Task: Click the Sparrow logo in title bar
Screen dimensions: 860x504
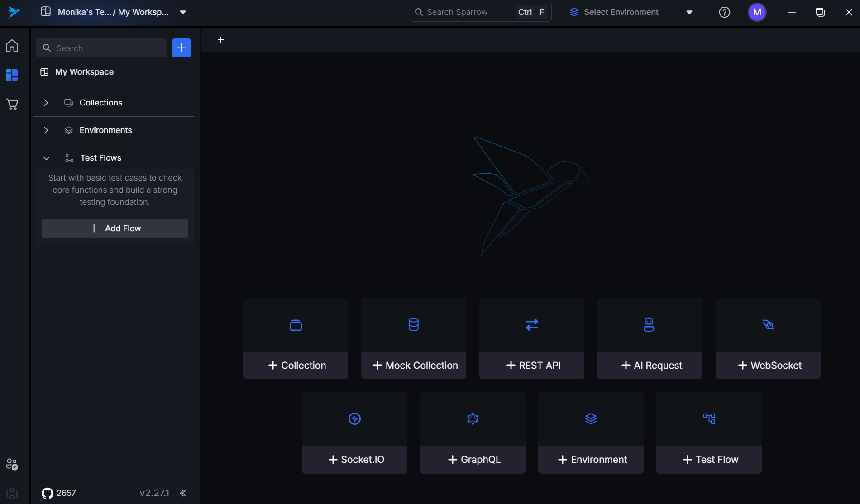Action: pyautogui.click(x=14, y=12)
